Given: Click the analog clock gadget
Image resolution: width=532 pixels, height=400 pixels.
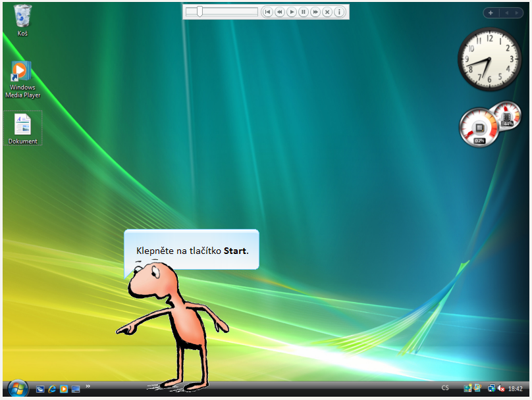Looking at the screenshot, I should [489, 59].
